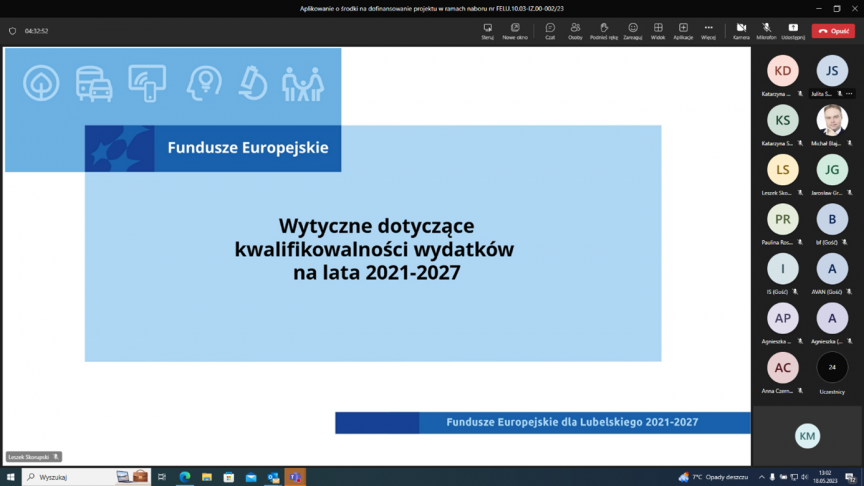Pop out meeting in Nowe okno
The height and width of the screenshot is (486, 864).
[x=515, y=31]
